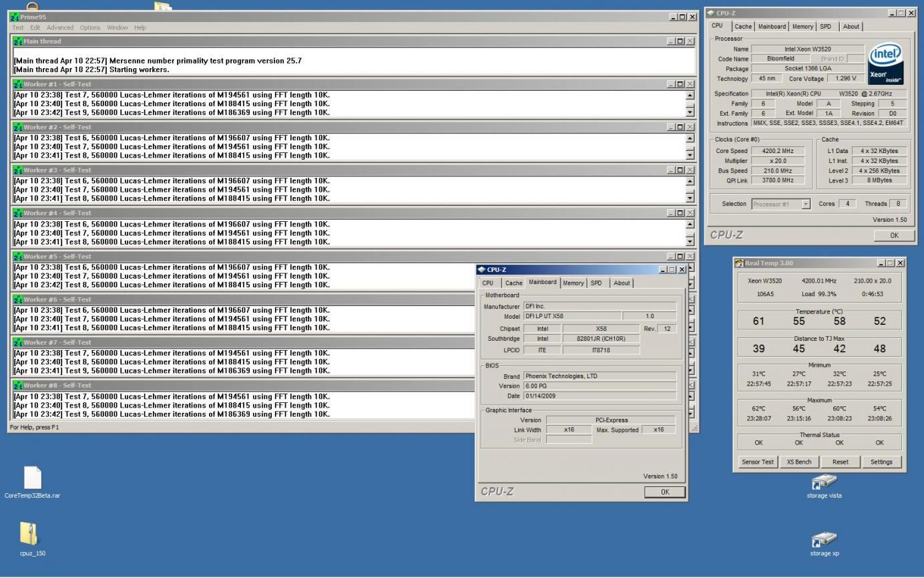The width and height of the screenshot is (924, 578).
Task: Open About tab in top CPU-Z window
Action: point(851,27)
